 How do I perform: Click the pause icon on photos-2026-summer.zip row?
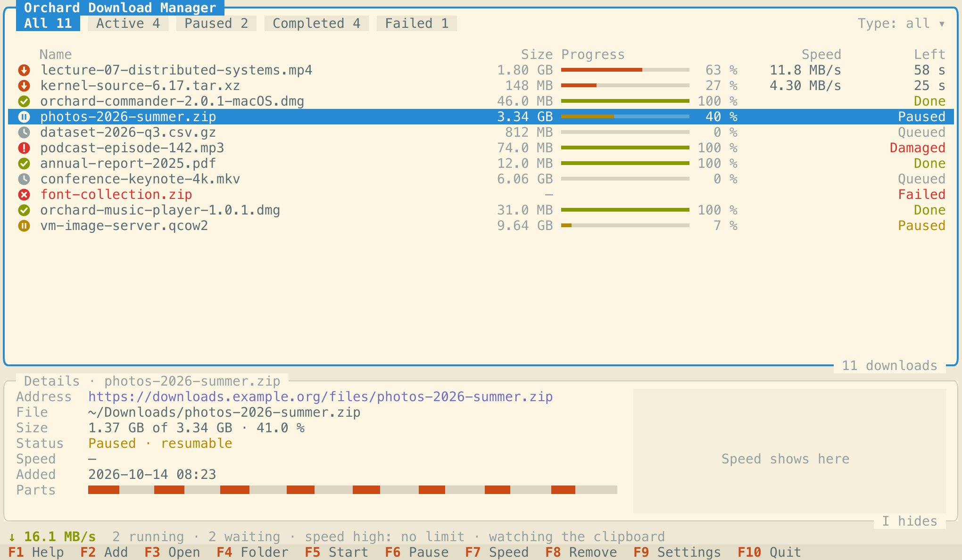point(24,117)
